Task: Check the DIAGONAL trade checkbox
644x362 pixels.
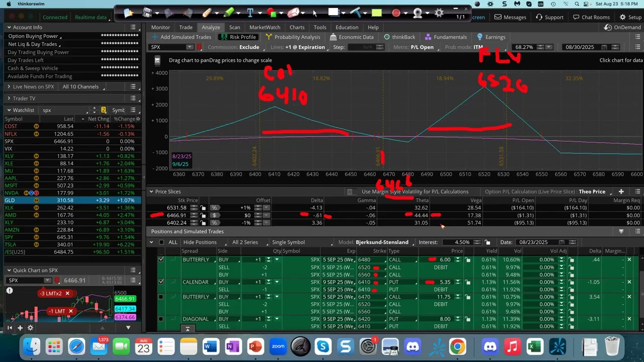Action: click(161, 319)
